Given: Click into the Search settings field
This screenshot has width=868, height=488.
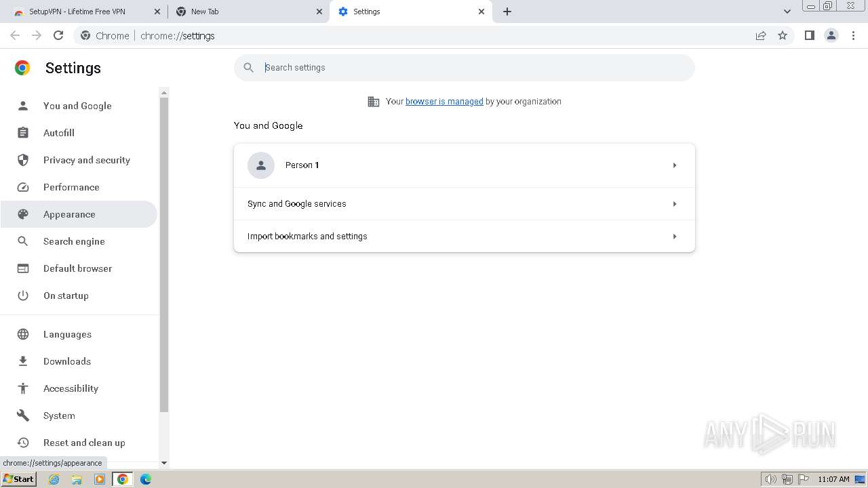Looking at the screenshot, I should tap(465, 68).
